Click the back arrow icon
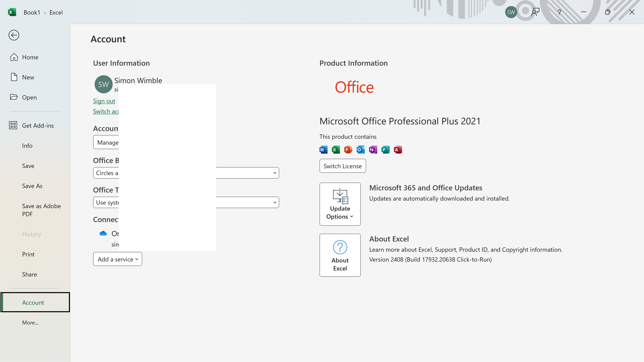 click(x=14, y=35)
